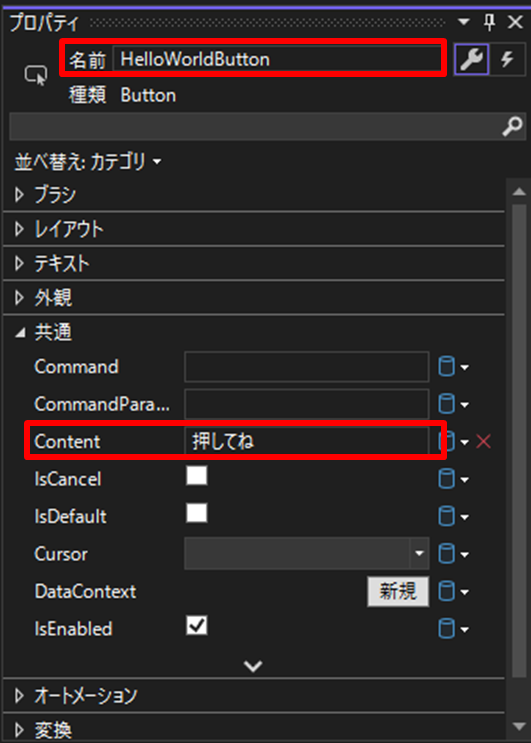Viewport: 531px width, 743px height.
Task: Open the Cursor dropdown list
Action: click(x=306, y=553)
